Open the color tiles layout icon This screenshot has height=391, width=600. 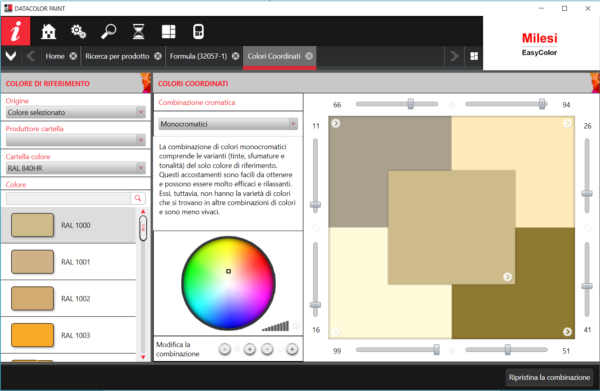click(x=168, y=31)
